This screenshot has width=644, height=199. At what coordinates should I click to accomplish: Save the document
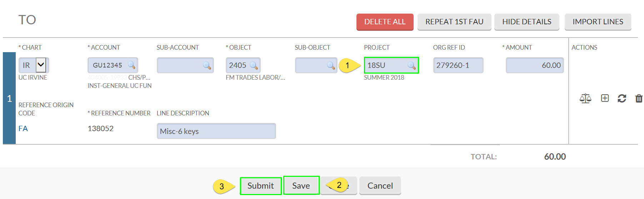(x=301, y=185)
